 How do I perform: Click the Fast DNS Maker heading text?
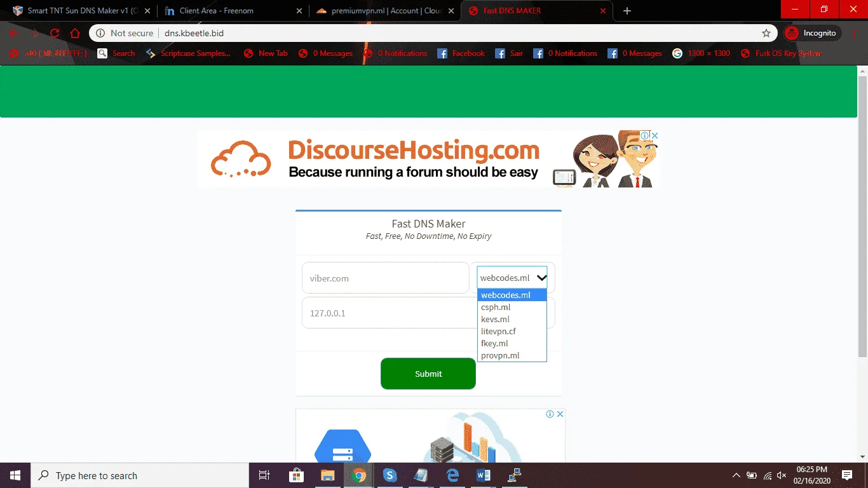pyautogui.click(x=428, y=224)
